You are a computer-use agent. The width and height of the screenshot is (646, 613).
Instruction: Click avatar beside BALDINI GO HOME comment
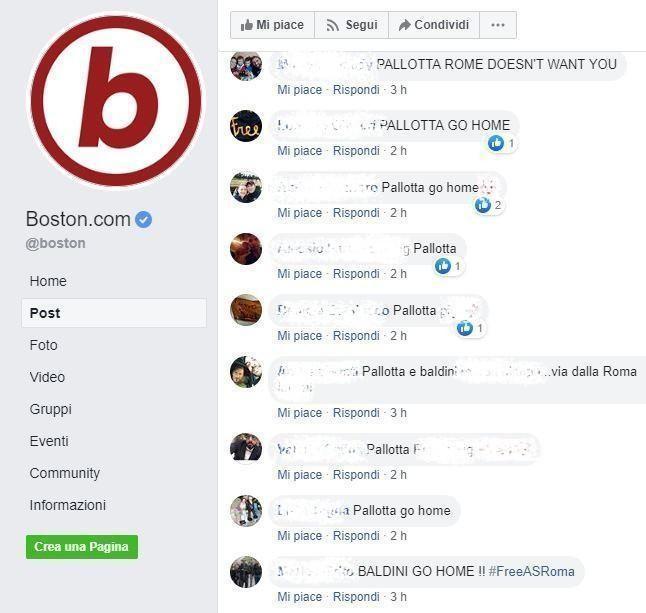click(246, 572)
